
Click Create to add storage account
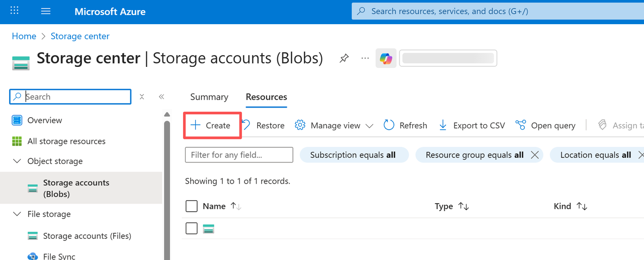[x=211, y=125]
